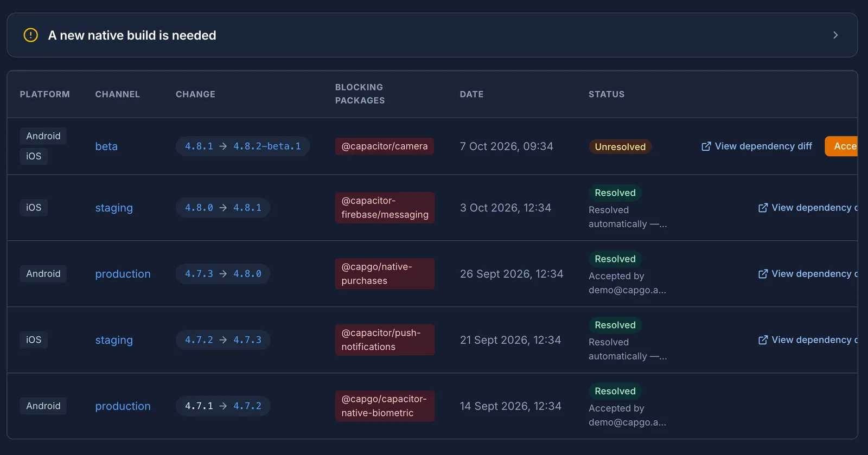Click the external link icon in the 26 Sept production row
The image size is (868, 455).
click(x=763, y=274)
